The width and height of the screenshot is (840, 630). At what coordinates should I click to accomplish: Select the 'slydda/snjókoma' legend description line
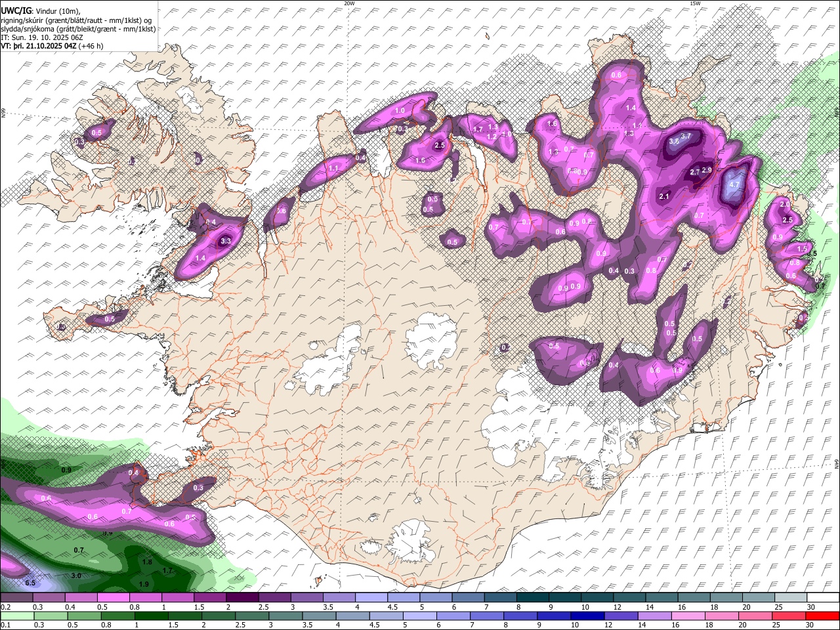(x=78, y=29)
